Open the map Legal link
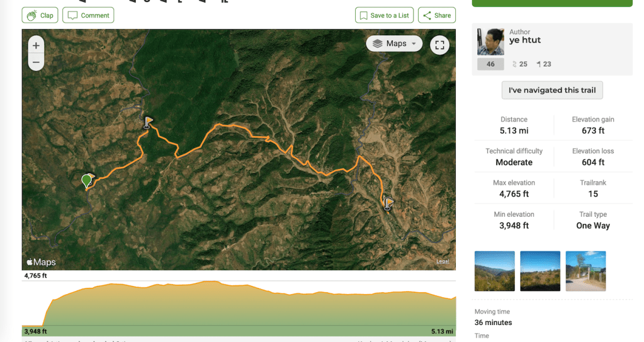The height and width of the screenshot is (342, 644). (x=443, y=261)
